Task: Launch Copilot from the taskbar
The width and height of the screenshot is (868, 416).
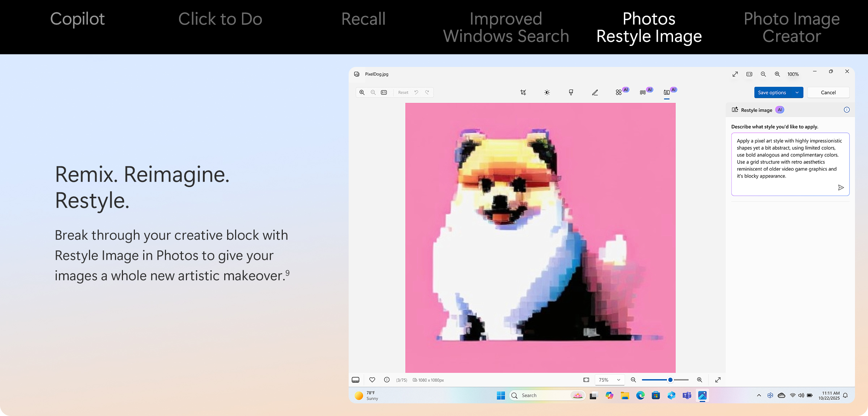Action: click(609, 395)
